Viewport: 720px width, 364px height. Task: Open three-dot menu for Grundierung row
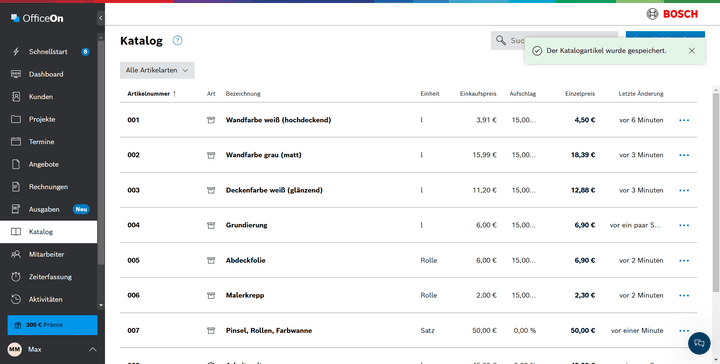pos(684,225)
